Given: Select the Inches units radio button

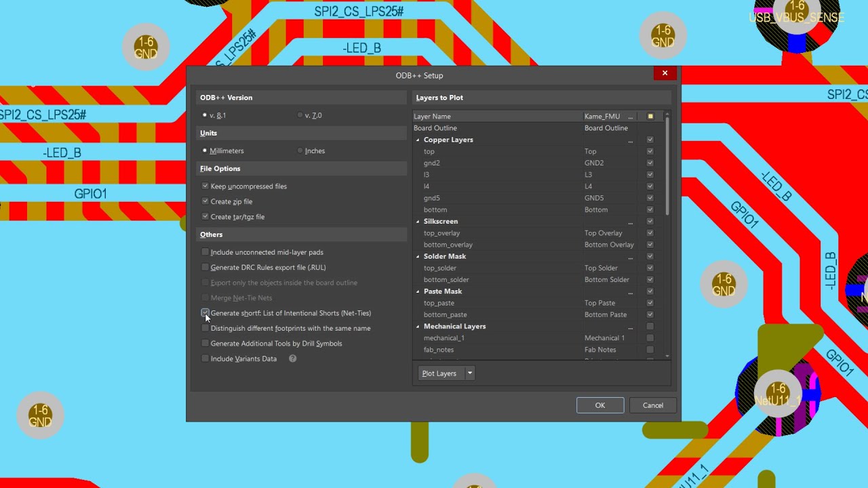Looking at the screenshot, I should tap(300, 150).
